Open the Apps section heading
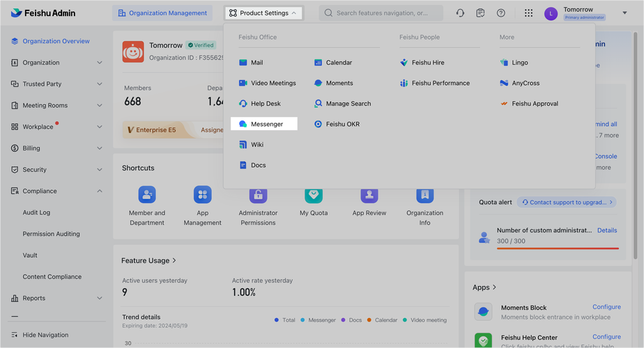The width and height of the screenshot is (644, 348). pyautogui.click(x=484, y=287)
